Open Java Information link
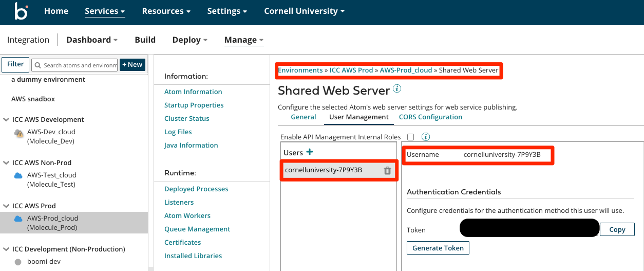The width and height of the screenshot is (644, 271). (x=191, y=145)
